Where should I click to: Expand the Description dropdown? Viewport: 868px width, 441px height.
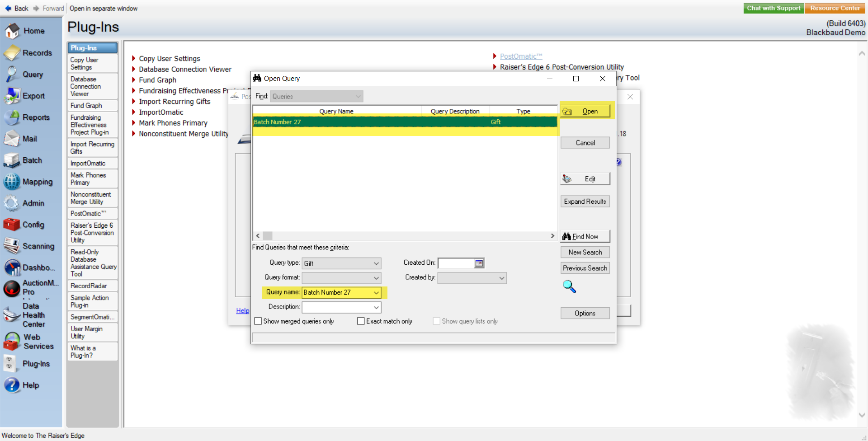[376, 308]
